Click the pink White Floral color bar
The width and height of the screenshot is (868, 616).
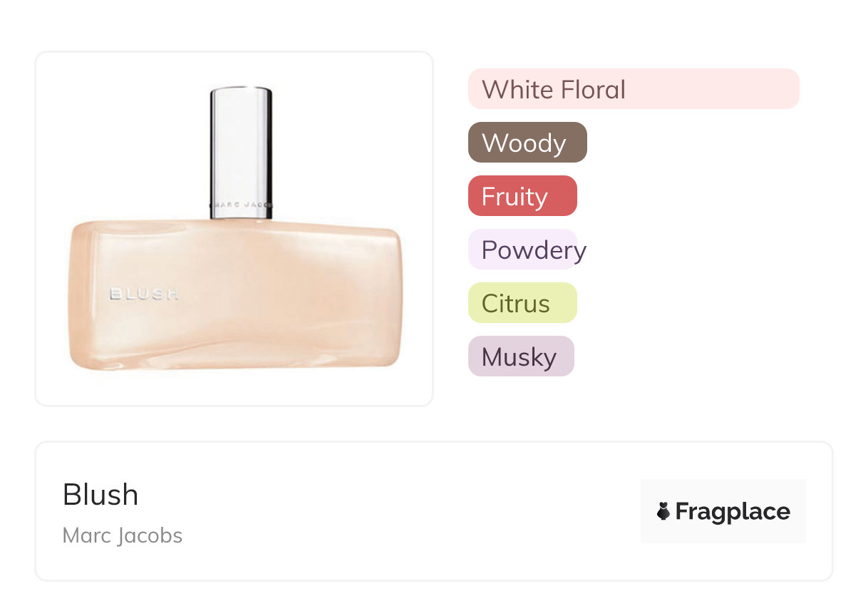pos(634,89)
